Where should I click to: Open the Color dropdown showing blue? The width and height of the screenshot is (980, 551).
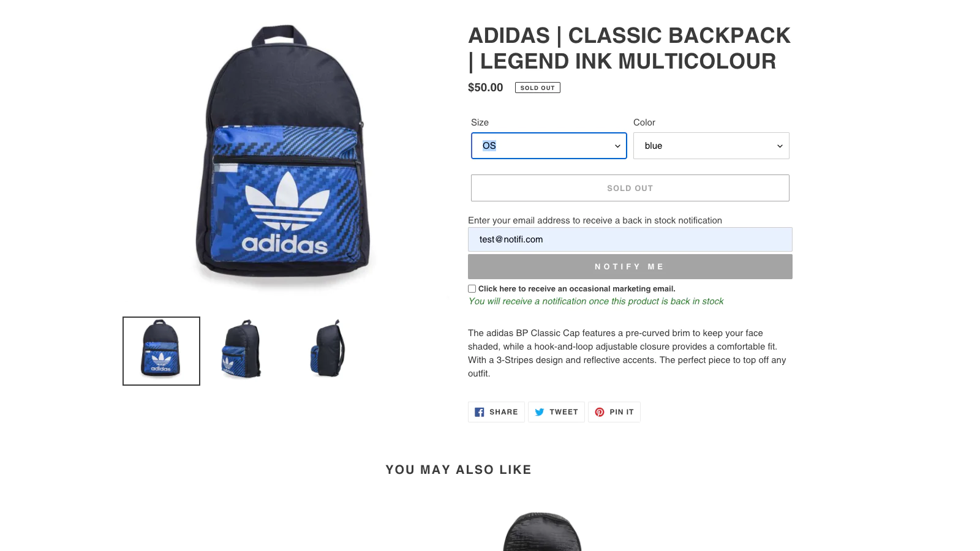[710, 146]
